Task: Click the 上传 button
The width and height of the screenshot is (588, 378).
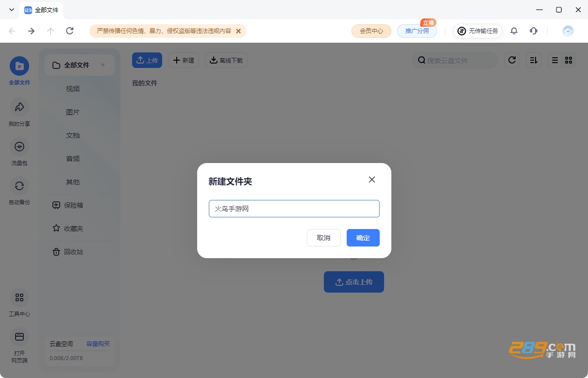Action: [147, 60]
